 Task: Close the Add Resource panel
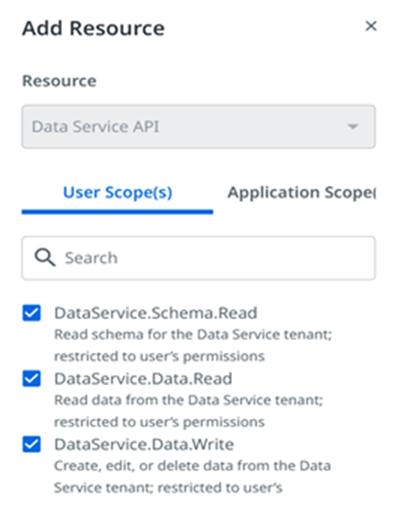click(x=371, y=26)
